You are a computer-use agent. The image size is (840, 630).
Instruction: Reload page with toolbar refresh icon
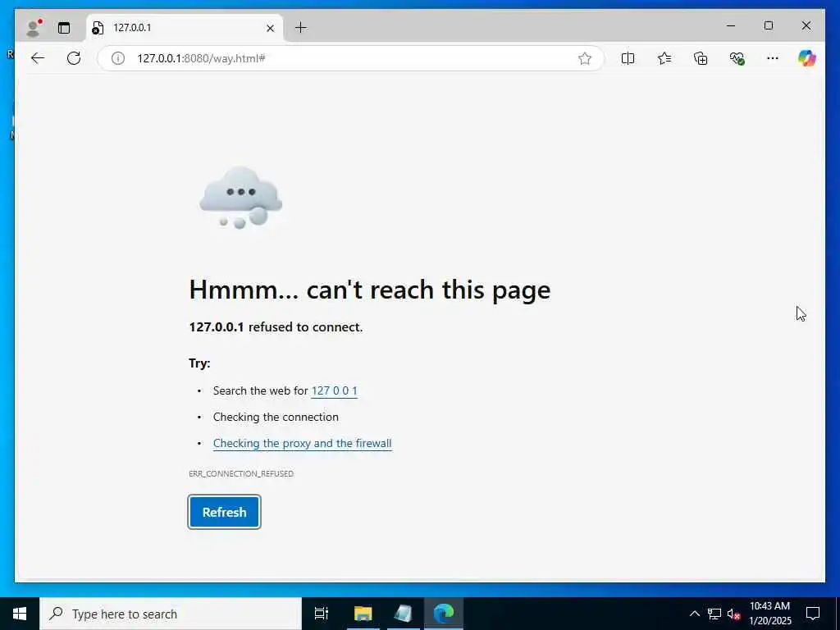tap(74, 58)
